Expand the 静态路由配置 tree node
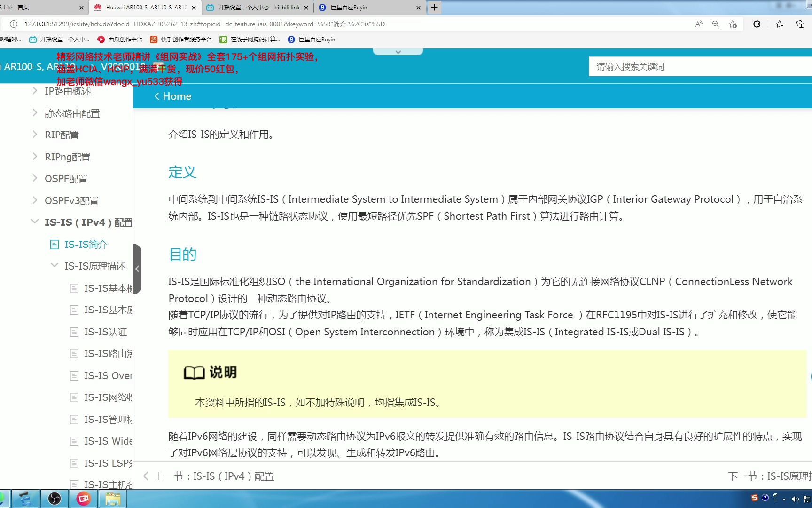812x508 pixels. click(34, 112)
